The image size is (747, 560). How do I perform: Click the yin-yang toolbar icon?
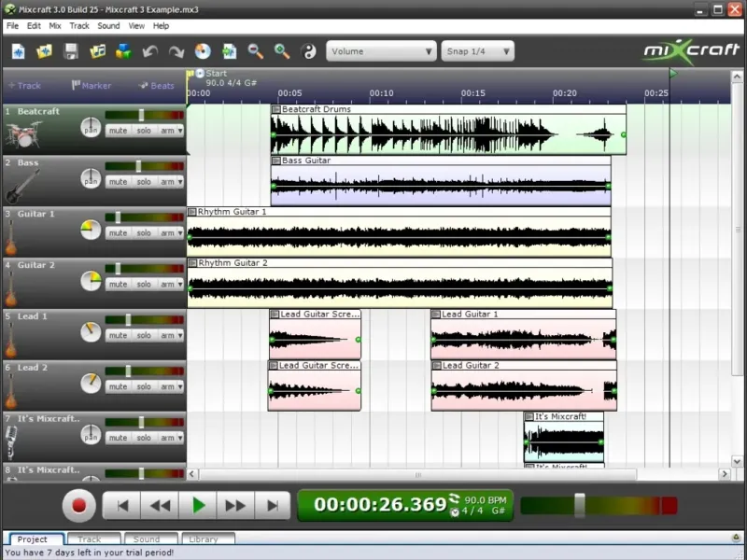(309, 51)
